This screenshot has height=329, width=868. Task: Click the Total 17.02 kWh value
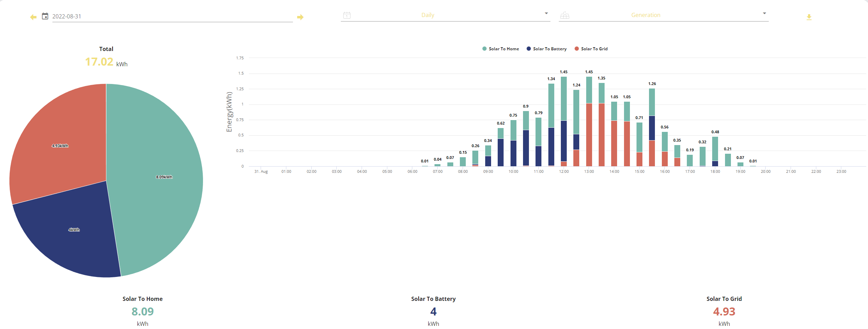pos(106,62)
